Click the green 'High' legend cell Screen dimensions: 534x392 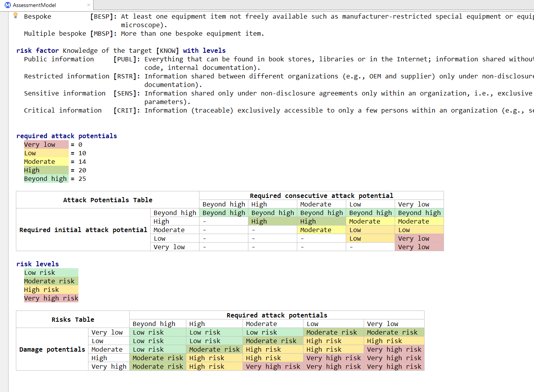coord(32,170)
